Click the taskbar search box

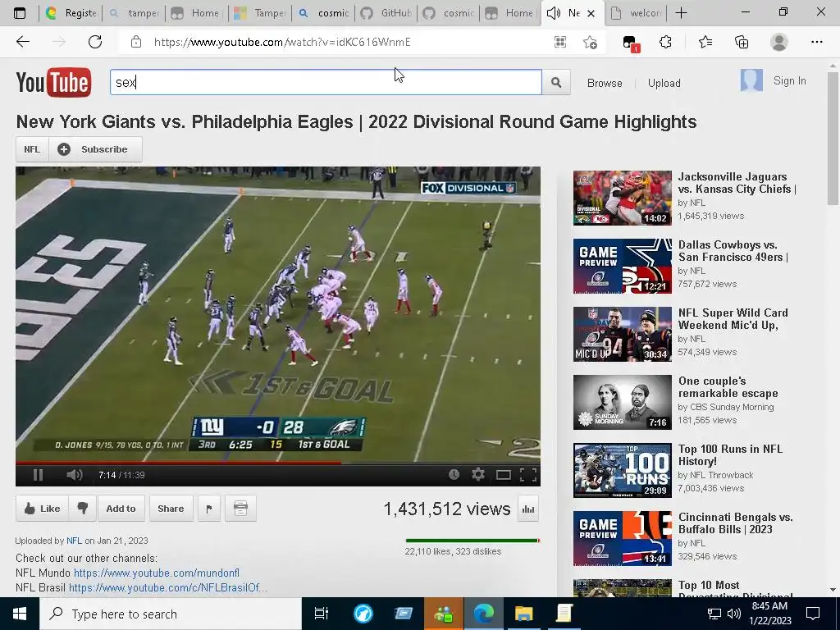click(x=171, y=614)
